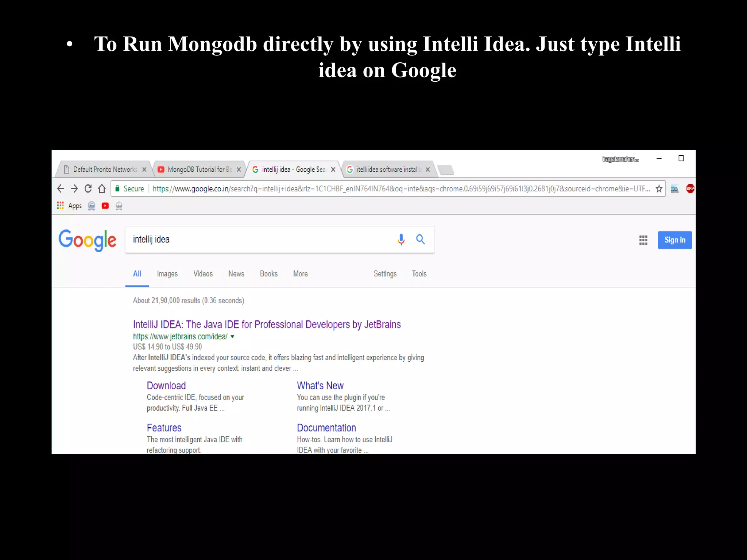Open the last train bookmark icon
The image size is (747, 560).
point(119,206)
